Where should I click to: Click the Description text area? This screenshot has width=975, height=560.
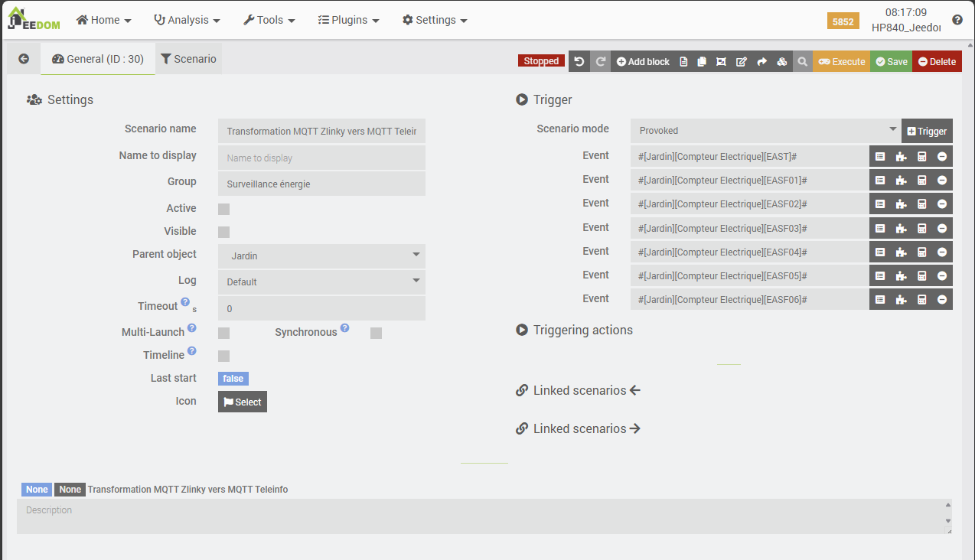[x=482, y=516]
